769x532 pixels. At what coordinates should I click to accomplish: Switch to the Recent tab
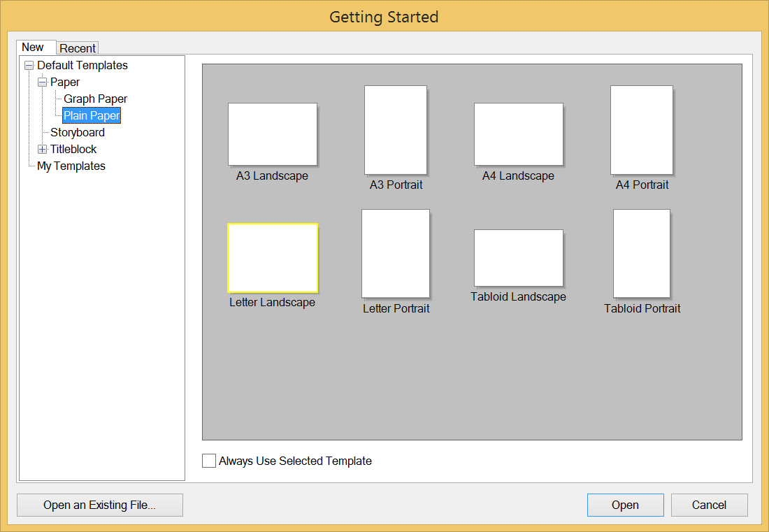coord(78,48)
